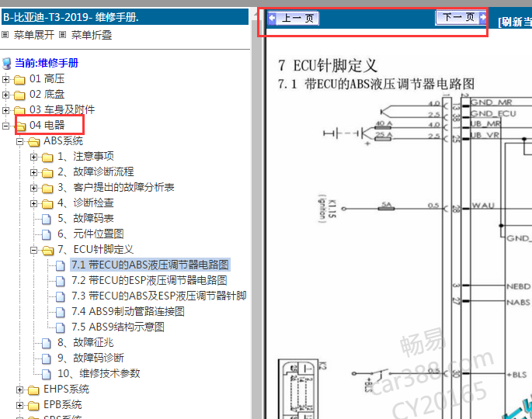Click the page icon of 6、元件位置图
The image size is (532, 419).
pos(47,234)
